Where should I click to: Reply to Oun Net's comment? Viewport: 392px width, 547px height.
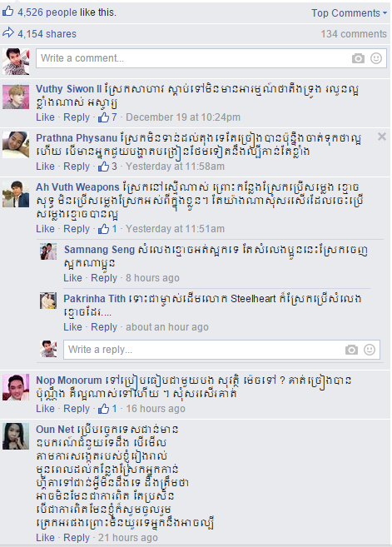pyautogui.click(x=77, y=538)
